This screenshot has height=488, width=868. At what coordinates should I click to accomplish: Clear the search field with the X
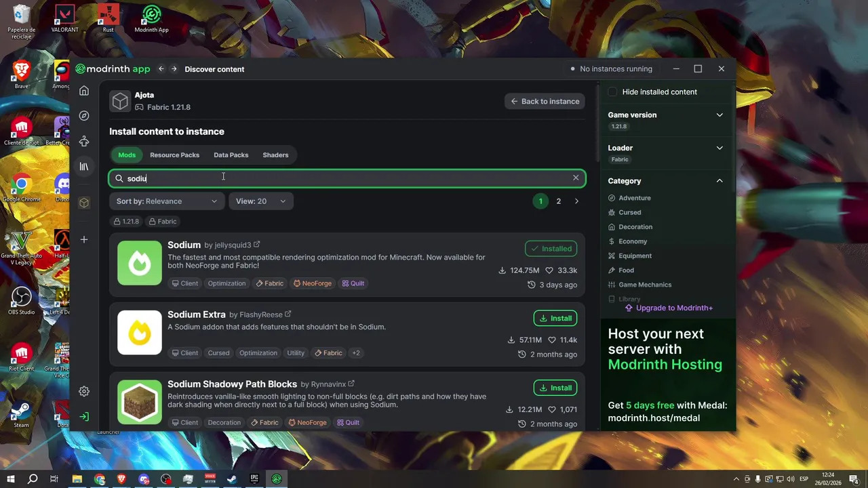coord(576,178)
